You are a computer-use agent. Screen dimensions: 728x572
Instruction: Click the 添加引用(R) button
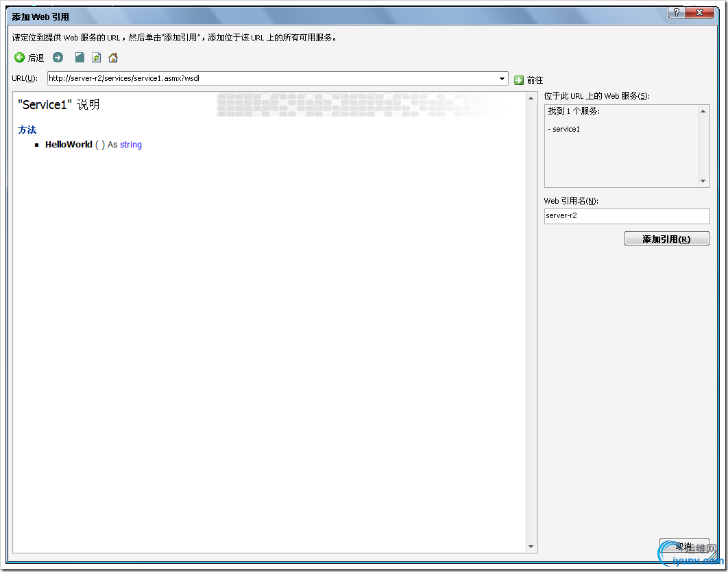pos(667,239)
